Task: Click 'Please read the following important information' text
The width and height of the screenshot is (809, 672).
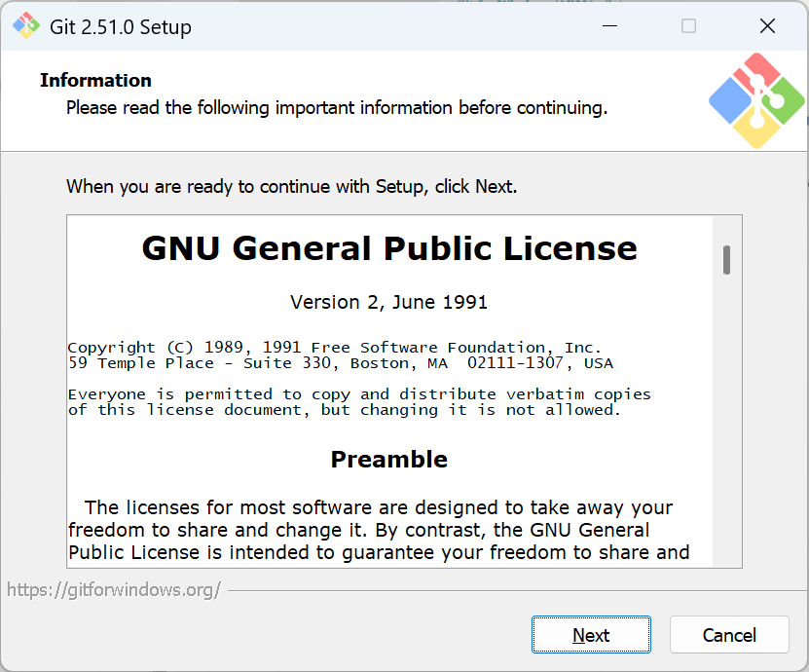Action: (337, 108)
